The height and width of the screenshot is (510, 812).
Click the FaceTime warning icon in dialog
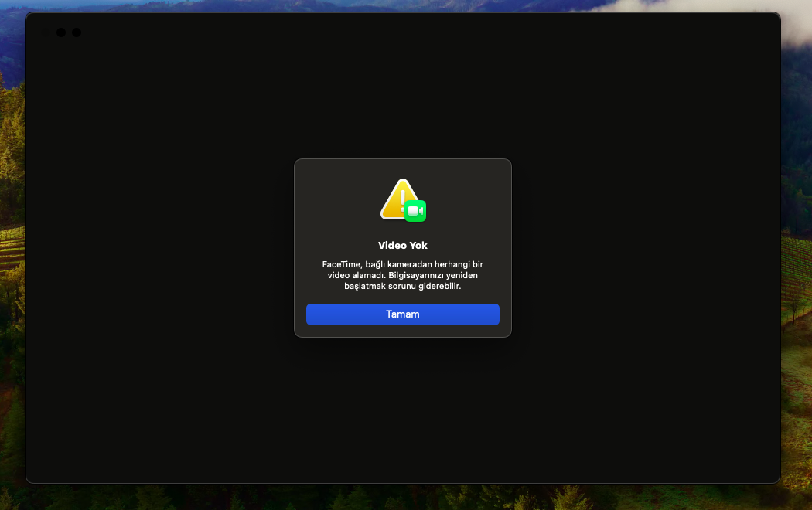pyautogui.click(x=403, y=200)
